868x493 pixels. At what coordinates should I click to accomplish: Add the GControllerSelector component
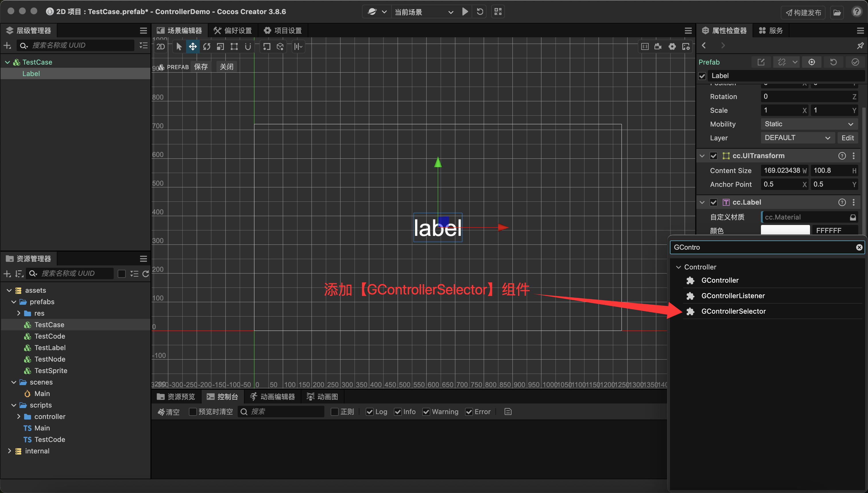click(733, 311)
